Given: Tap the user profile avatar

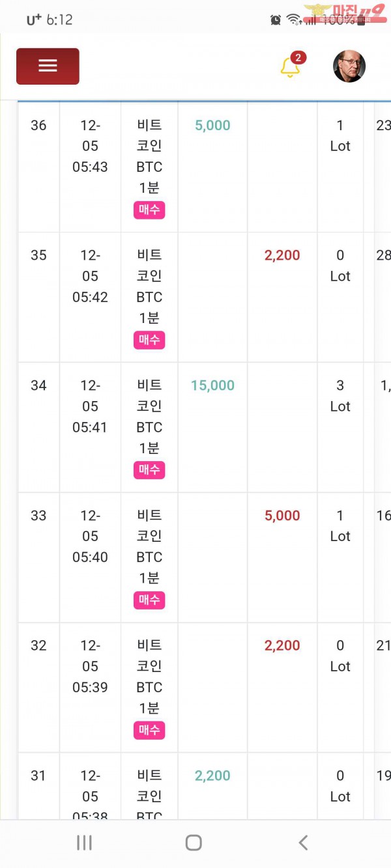Looking at the screenshot, I should pyautogui.click(x=349, y=66).
